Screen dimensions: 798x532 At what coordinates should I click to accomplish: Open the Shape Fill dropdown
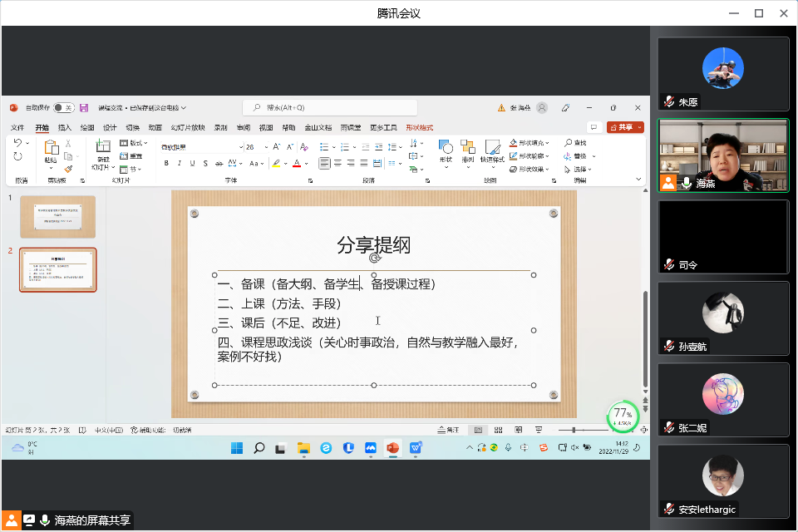coord(549,143)
